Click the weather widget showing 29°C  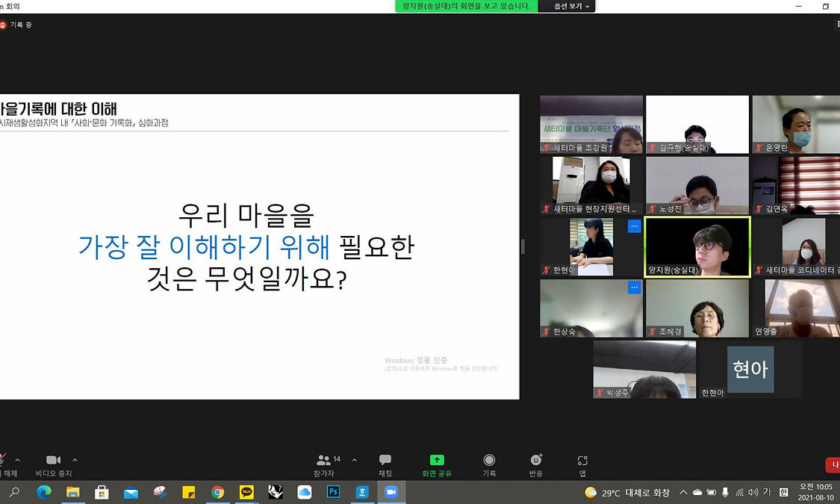pos(627,493)
